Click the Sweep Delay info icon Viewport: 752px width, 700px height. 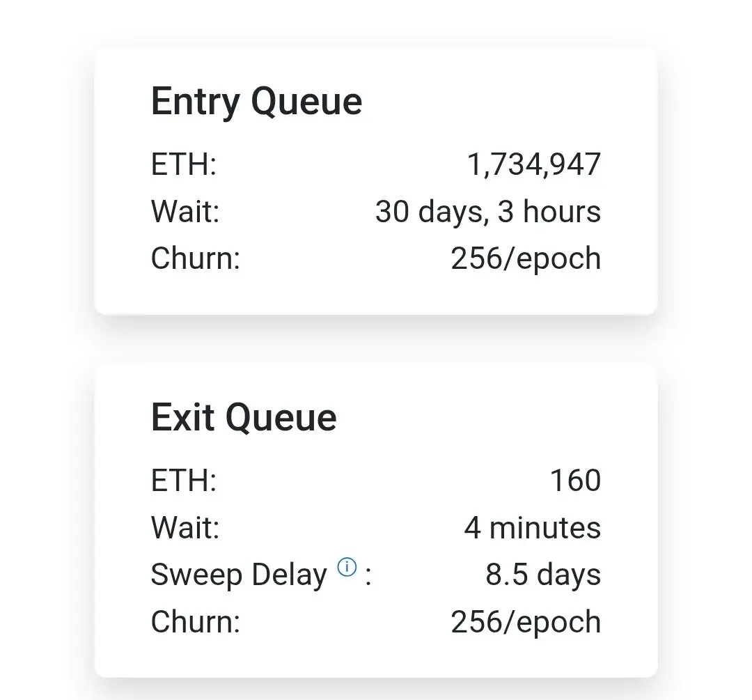[347, 567]
